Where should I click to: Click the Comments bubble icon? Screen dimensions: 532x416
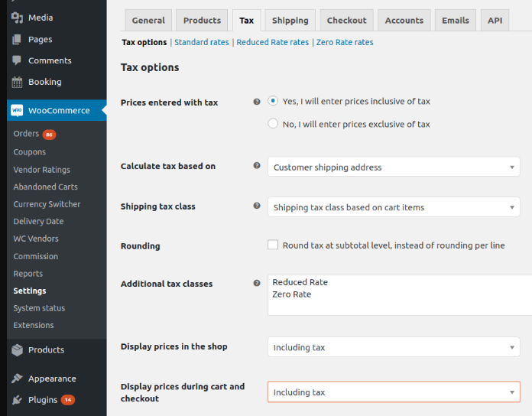click(x=17, y=60)
